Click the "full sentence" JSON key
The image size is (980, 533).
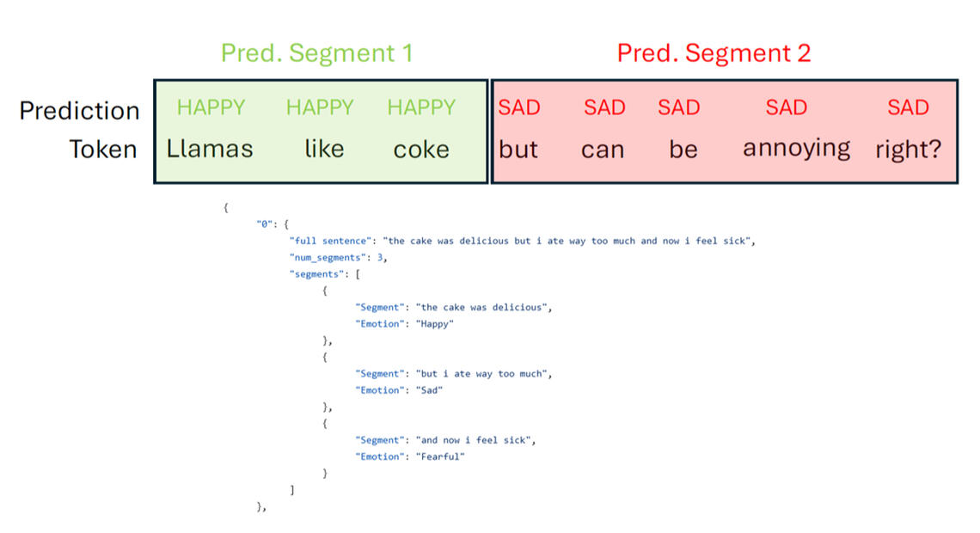tap(331, 241)
